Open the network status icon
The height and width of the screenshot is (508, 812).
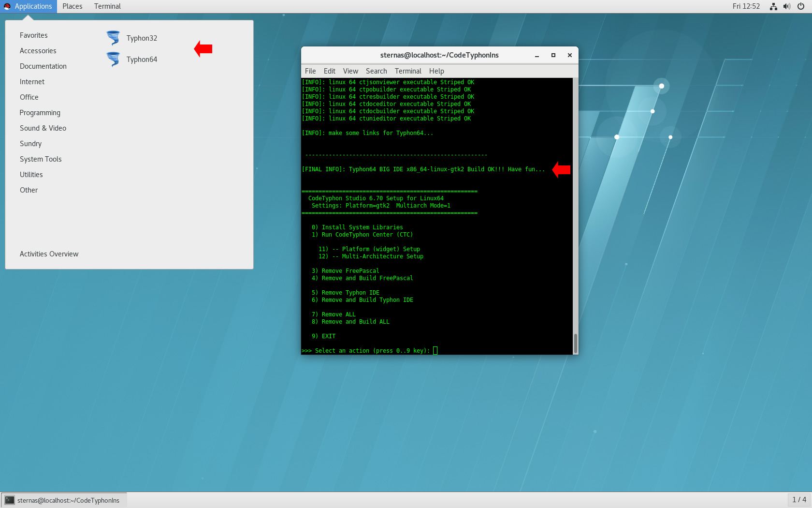click(x=773, y=6)
